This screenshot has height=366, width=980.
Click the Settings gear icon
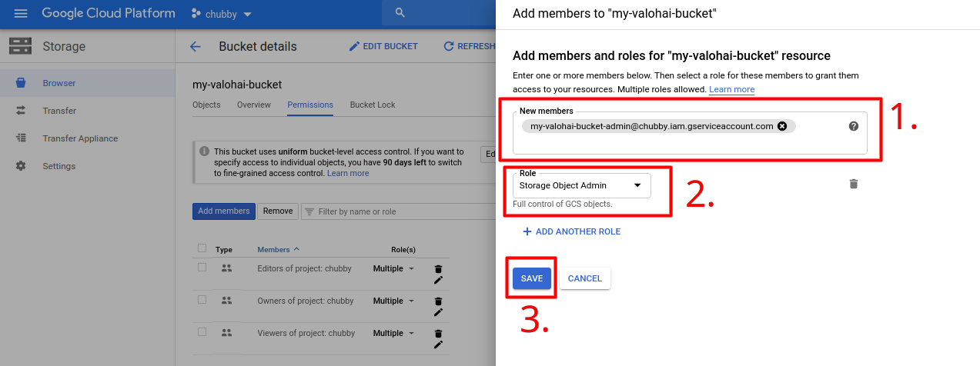pos(21,166)
